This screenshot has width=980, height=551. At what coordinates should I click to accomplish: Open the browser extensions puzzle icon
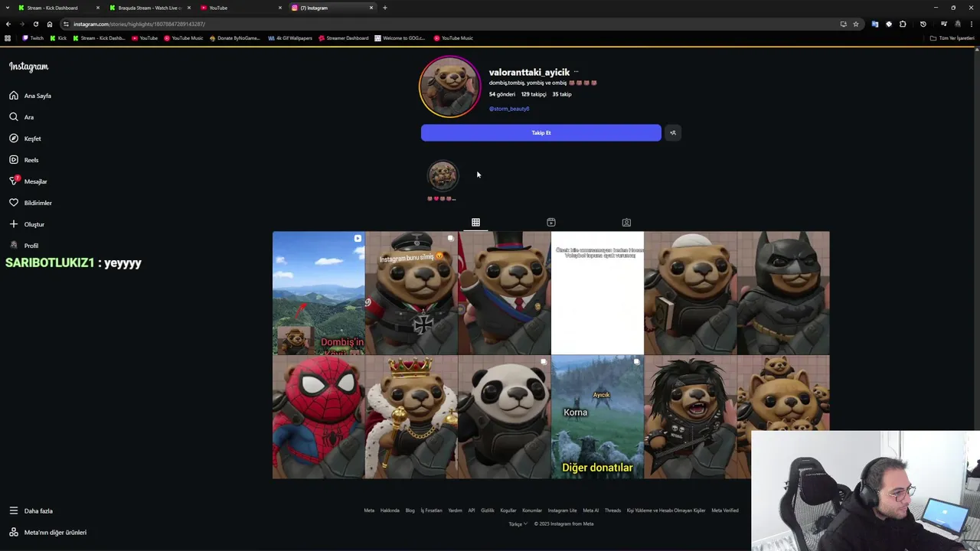tap(903, 24)
